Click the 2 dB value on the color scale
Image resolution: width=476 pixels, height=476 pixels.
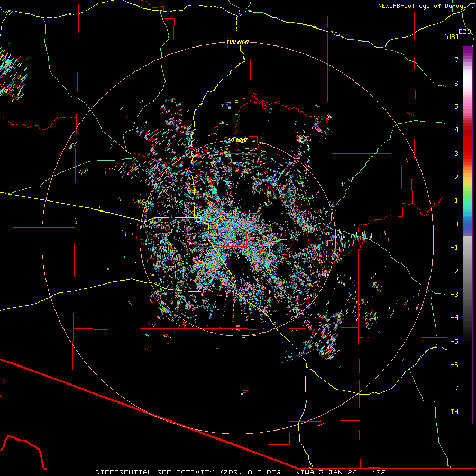point(456,177)
